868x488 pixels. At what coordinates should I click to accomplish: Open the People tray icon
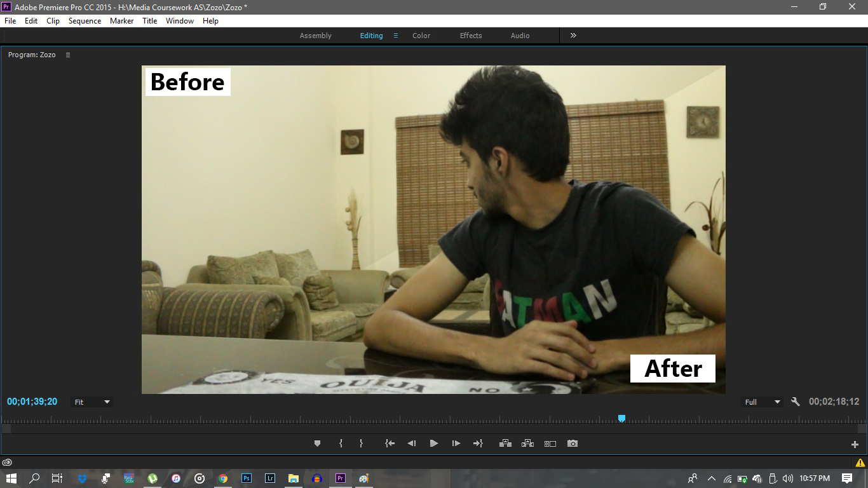tap(693, 478)
